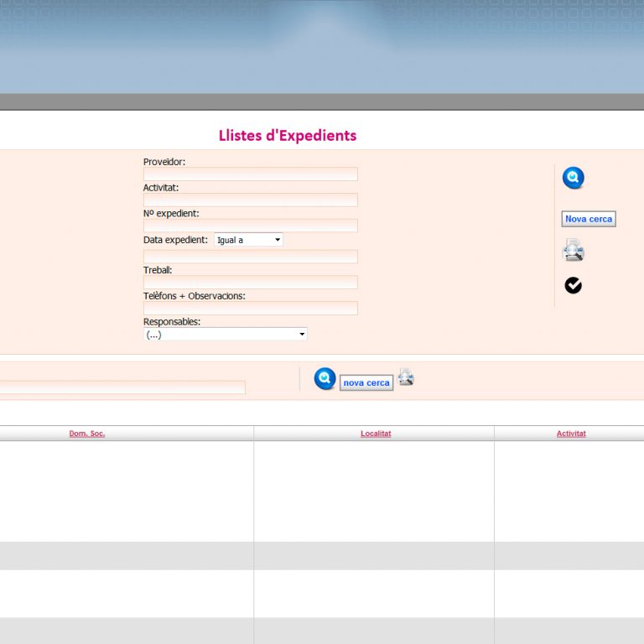
Task: Click the 'Llistes d'Expedients' page title
Action: [288, 136]
